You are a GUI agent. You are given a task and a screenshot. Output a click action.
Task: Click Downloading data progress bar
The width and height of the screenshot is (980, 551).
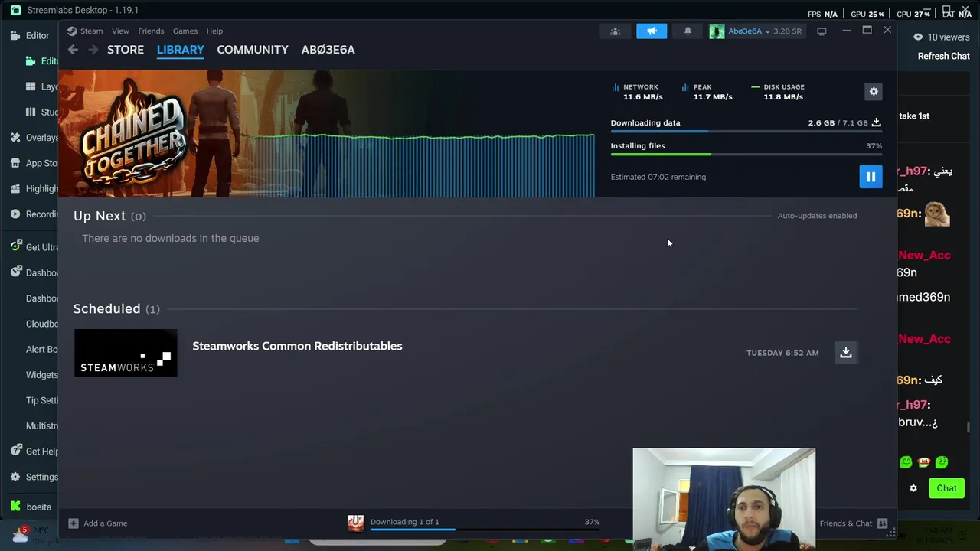coord(746,132)
